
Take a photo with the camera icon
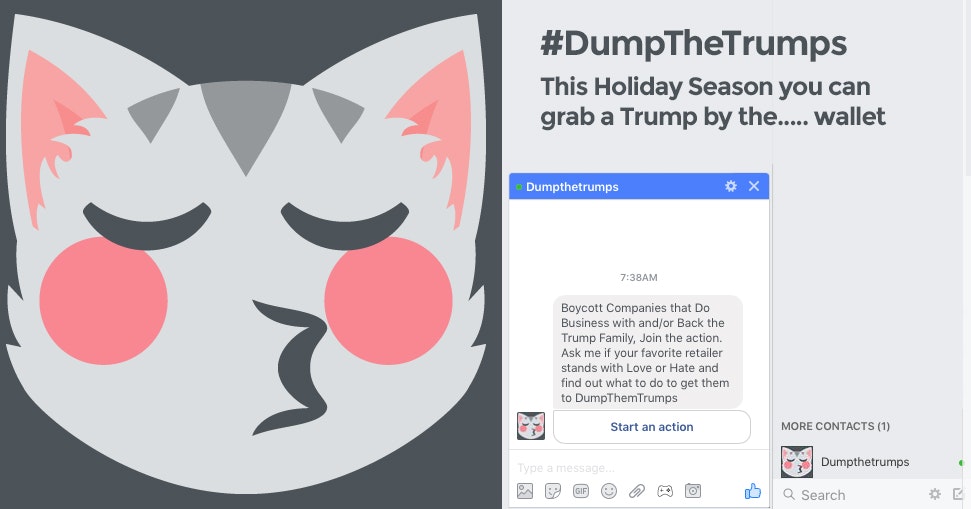[693, 491]
